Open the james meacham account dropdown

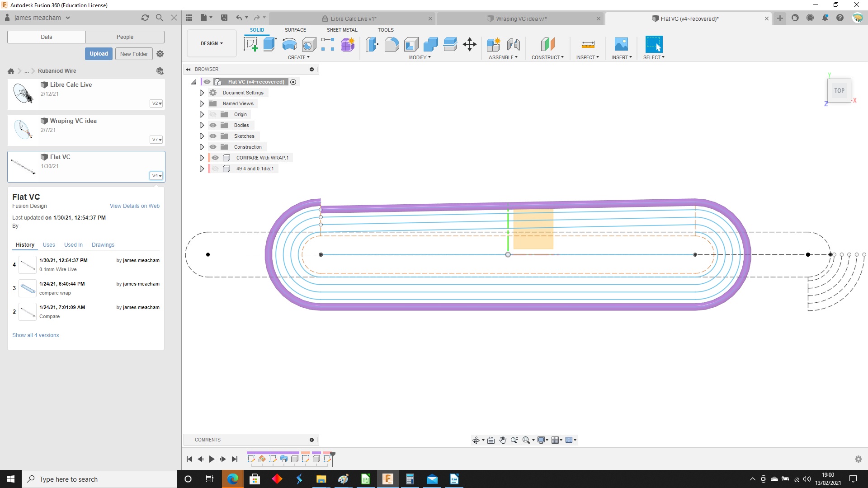(x=42, y=18)
